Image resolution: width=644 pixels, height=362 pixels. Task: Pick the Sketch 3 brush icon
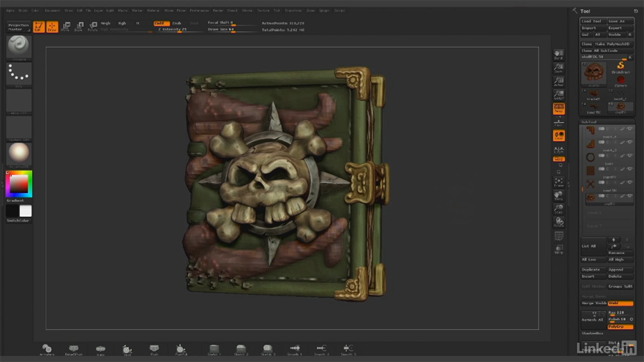pos(268,350)
